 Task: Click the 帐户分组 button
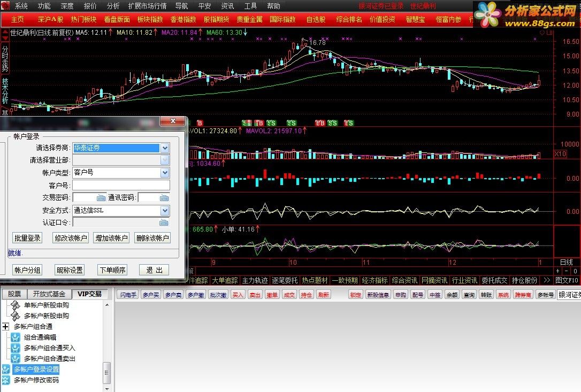(27, 270)
